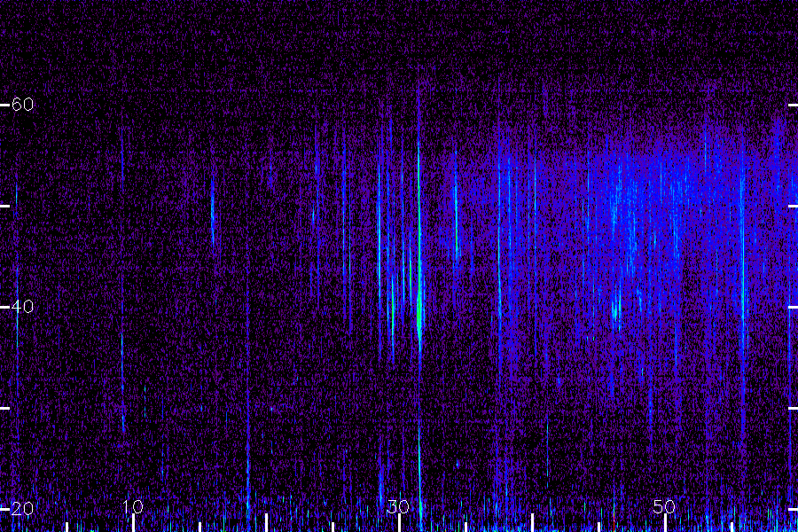
Task: Click the 60 label on the vertical axis
Action: pos(22,105)
